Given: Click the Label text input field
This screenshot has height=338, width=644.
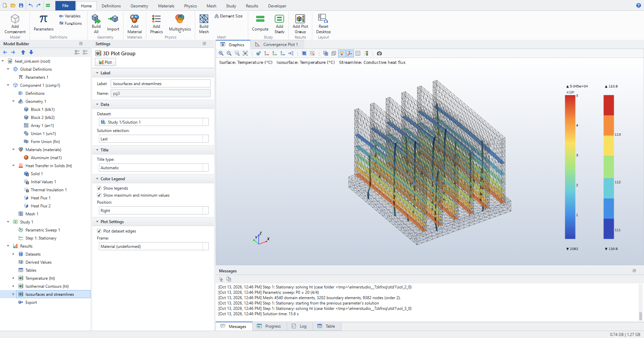Looking at the screenshot, I should coord(161,84).
